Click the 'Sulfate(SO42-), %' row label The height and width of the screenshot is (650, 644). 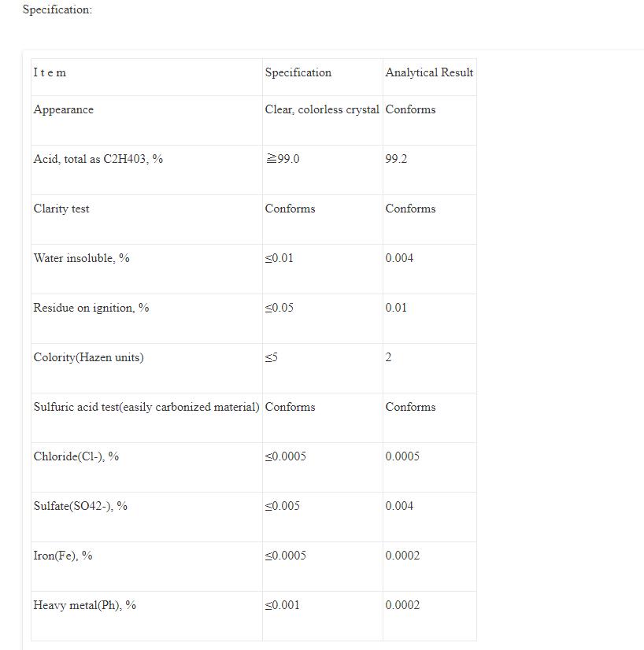80,507
